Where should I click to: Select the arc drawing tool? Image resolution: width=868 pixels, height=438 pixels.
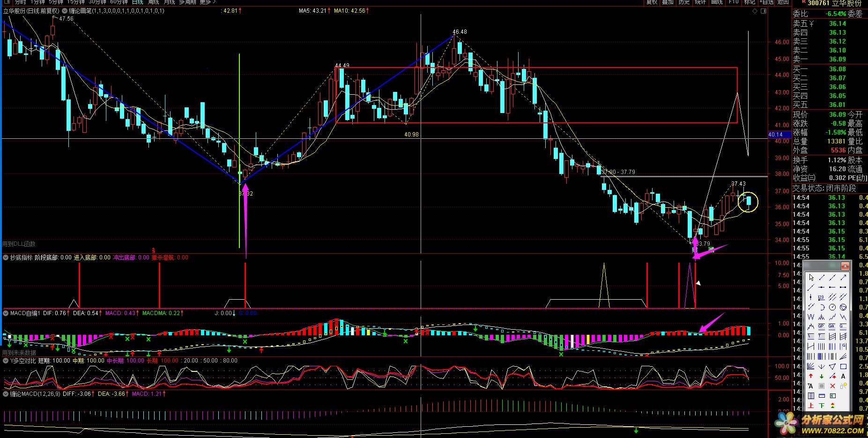822,307
